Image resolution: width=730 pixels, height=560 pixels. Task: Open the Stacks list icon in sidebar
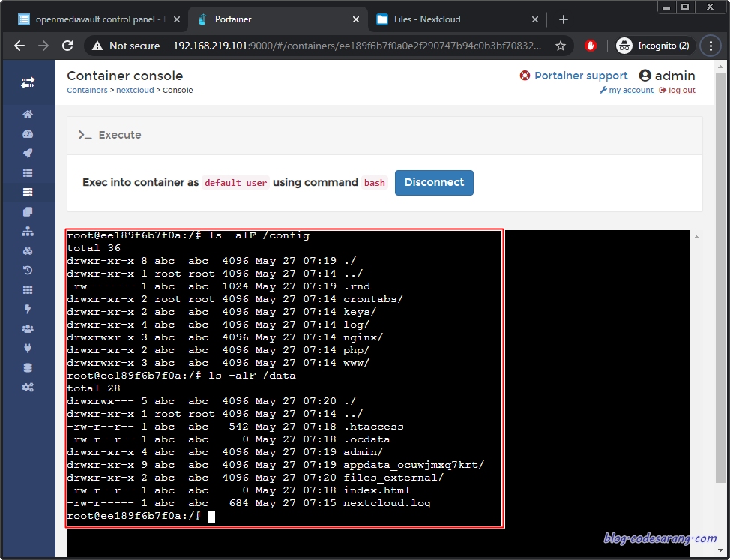[28, 172]
